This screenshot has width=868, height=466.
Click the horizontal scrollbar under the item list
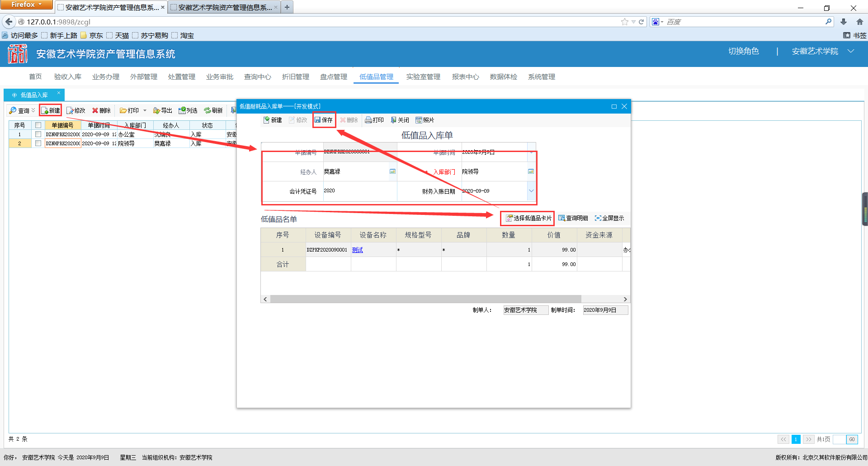click(425, 299)
